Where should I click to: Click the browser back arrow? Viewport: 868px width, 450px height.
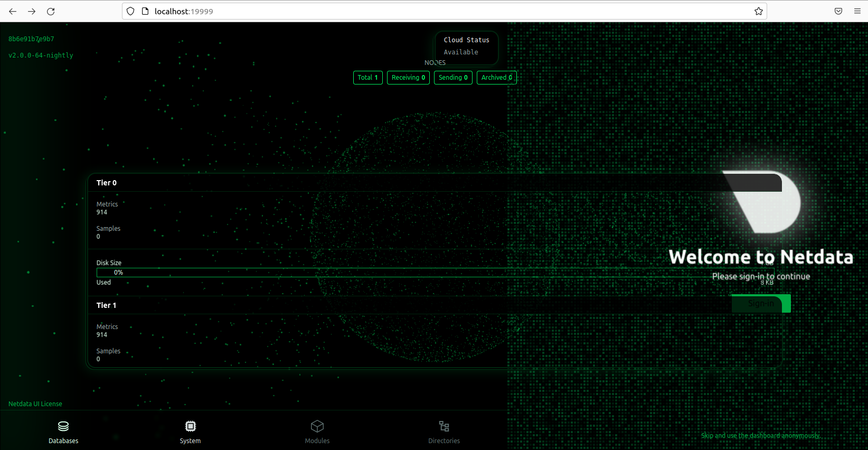pos(13,11)
